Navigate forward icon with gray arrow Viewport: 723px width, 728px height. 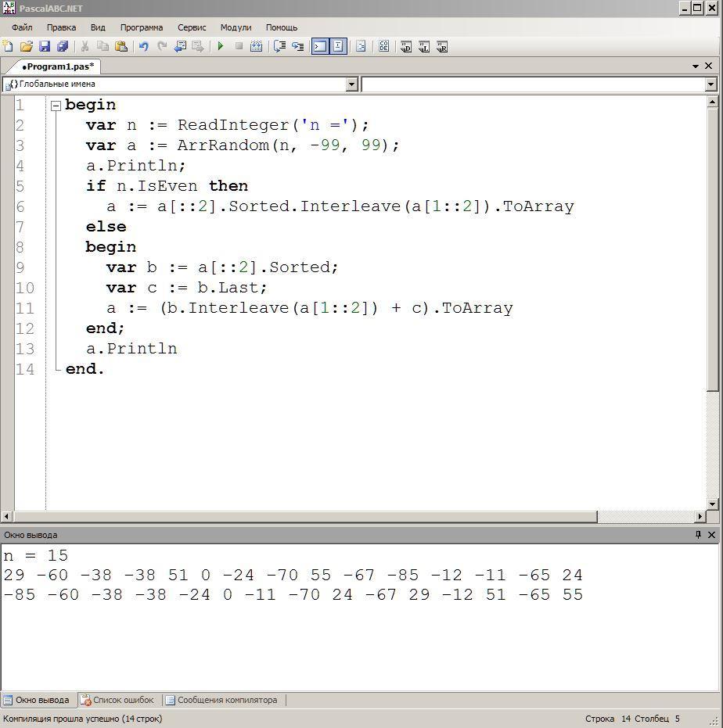click(x=198, y=46)
